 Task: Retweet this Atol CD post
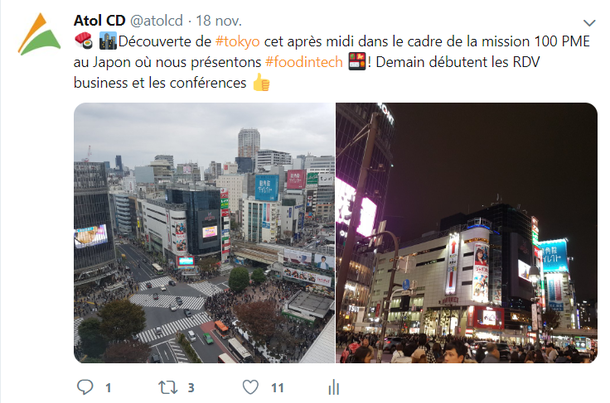tap(168, 387)
